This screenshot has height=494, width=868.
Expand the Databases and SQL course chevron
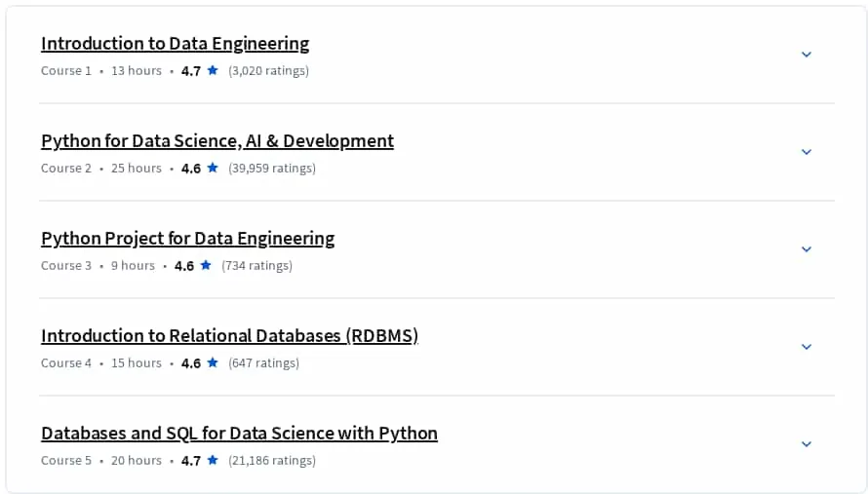[807, 443]
